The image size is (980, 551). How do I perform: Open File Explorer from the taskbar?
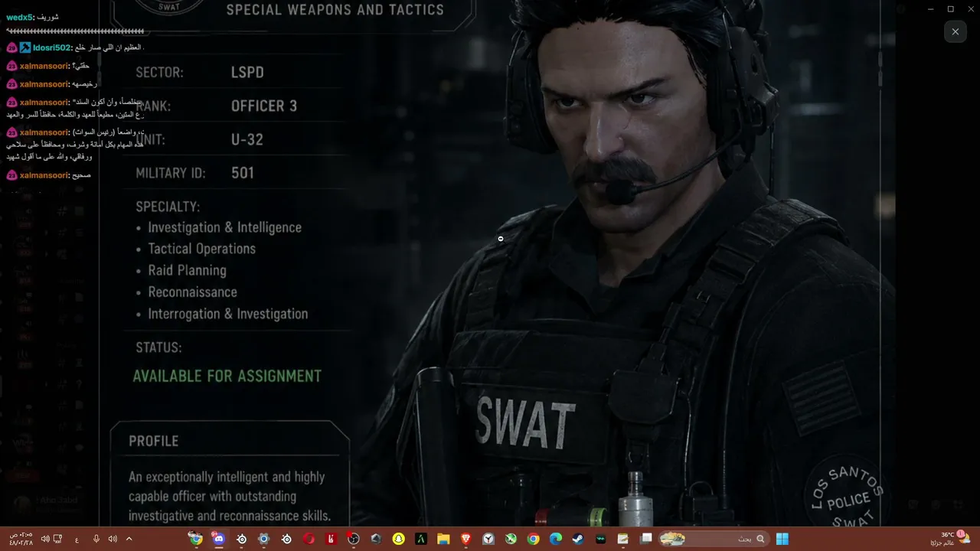click(x=443, y=539)
